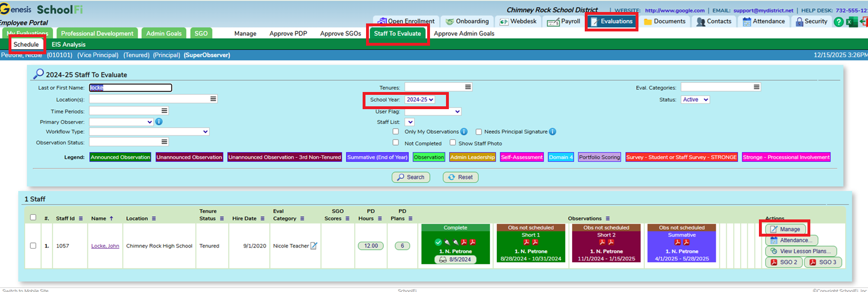Click the SGO 2 PDF button
The image size is (868, 292).
[x=784, y=262]
